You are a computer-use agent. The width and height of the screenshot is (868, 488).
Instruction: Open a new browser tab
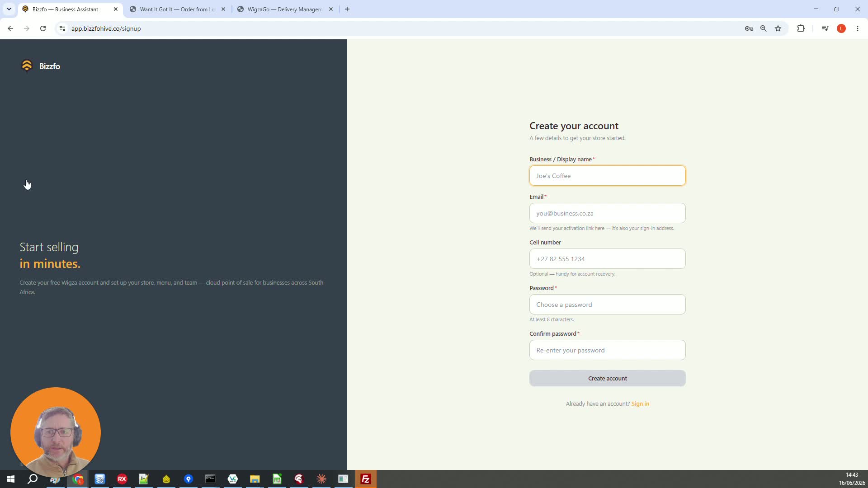tap(347, 9)
